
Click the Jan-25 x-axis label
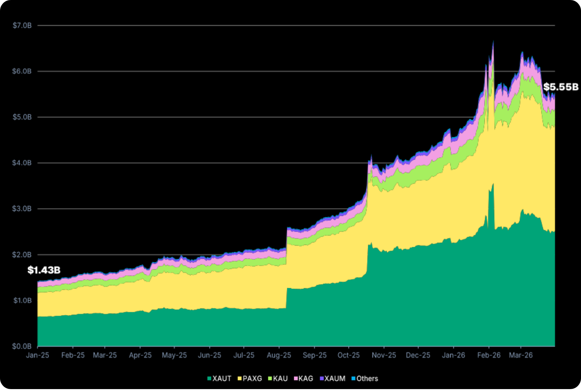point(37,355)
